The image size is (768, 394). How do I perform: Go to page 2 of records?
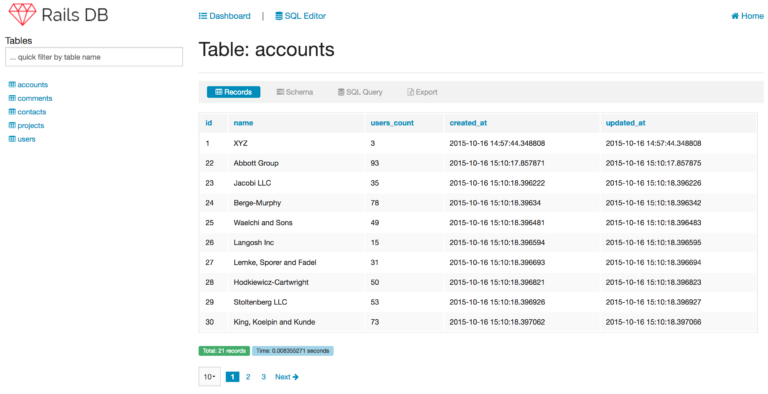coord(248,377)
